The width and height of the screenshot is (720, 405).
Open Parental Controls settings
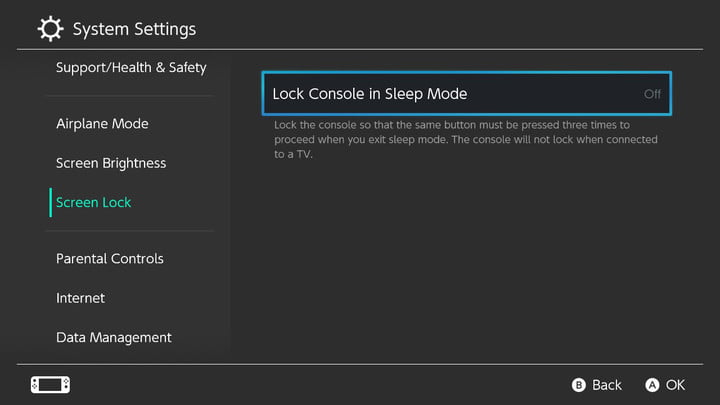[109, 259]
